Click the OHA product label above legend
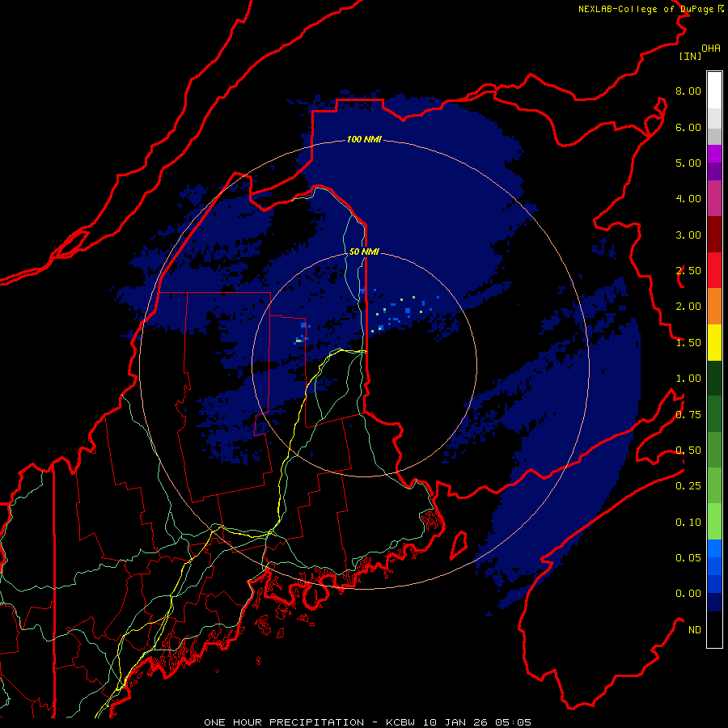728x728 pixels. tap(711, 49)
